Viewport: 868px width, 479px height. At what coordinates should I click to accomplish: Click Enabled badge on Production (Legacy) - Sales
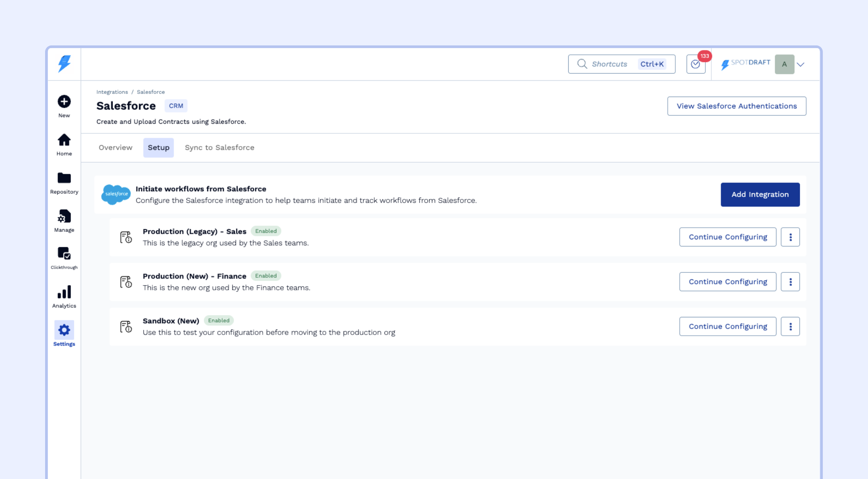click(x=266, y=231)
